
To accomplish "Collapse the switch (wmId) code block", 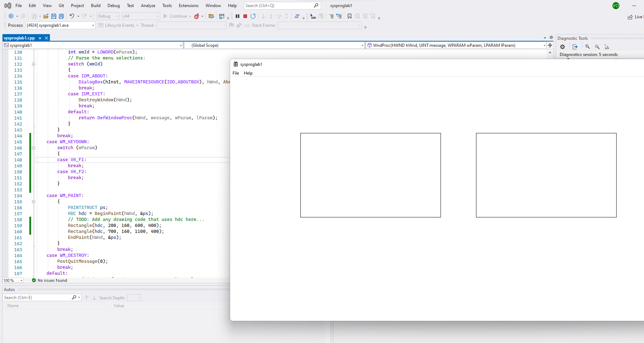I will click(x=33, y=64).
